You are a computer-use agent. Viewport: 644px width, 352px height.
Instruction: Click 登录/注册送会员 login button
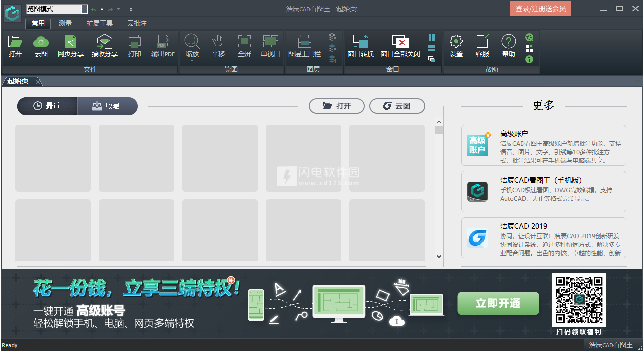pos(540,9)
